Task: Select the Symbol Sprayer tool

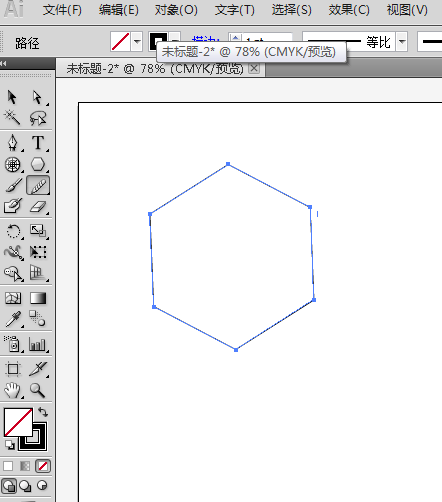Action: pos(13,344)
